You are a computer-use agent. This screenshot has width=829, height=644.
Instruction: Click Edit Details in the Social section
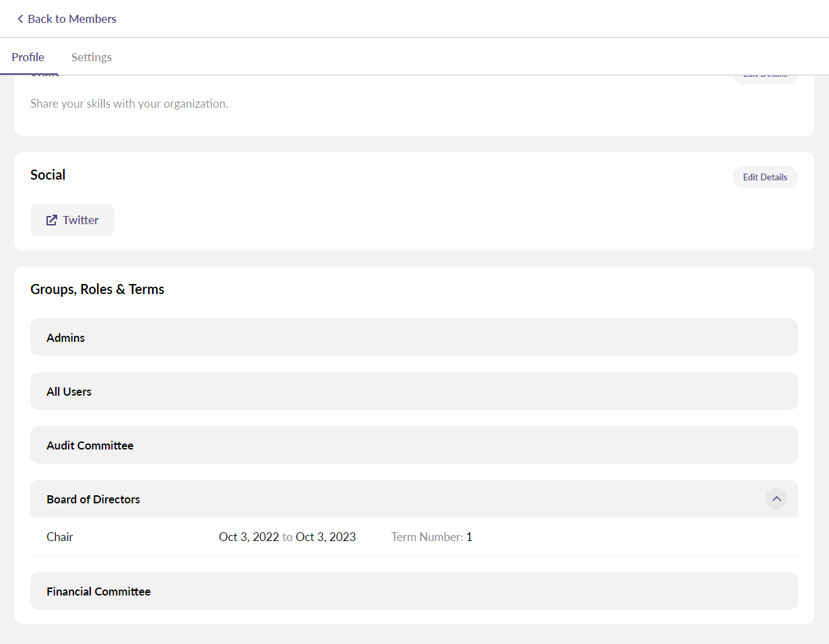764,177
